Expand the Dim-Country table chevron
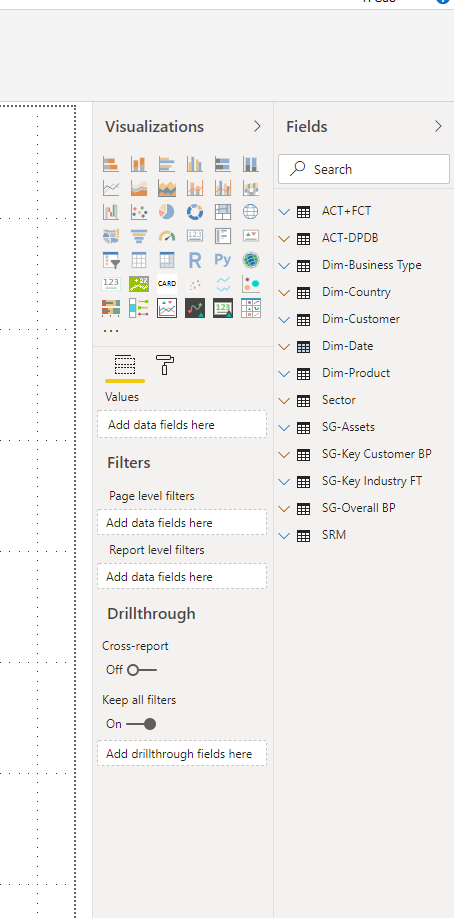Image resolution: width=454 pixels, height=918 pixels. point(284,293)
